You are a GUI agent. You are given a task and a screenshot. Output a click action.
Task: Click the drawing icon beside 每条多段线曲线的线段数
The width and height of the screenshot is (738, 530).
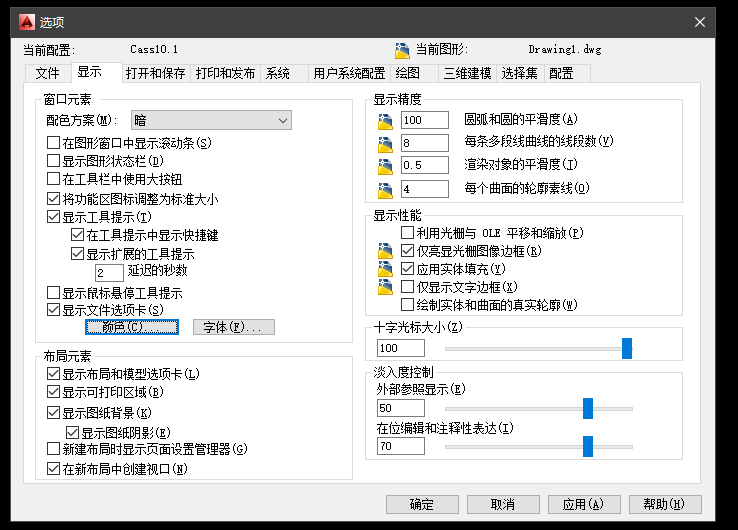(387, 144)
